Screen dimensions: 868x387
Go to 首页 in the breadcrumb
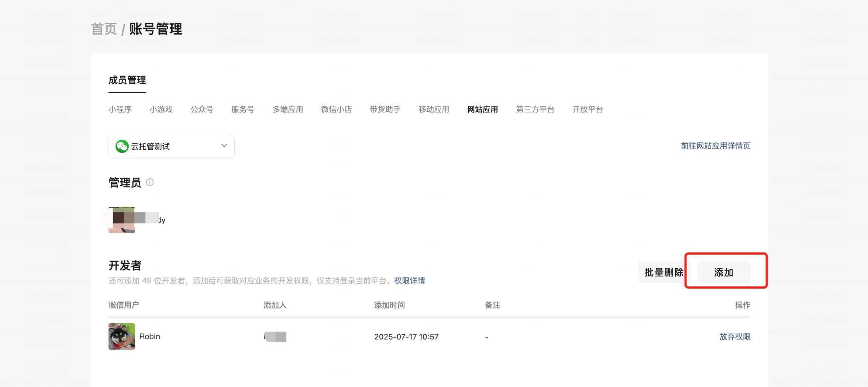[x=104, y=29]
